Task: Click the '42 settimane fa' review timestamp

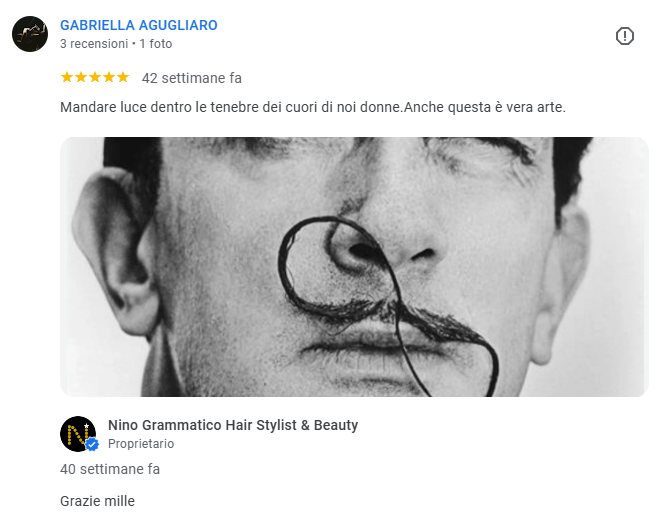Action: tap(192, 78)
